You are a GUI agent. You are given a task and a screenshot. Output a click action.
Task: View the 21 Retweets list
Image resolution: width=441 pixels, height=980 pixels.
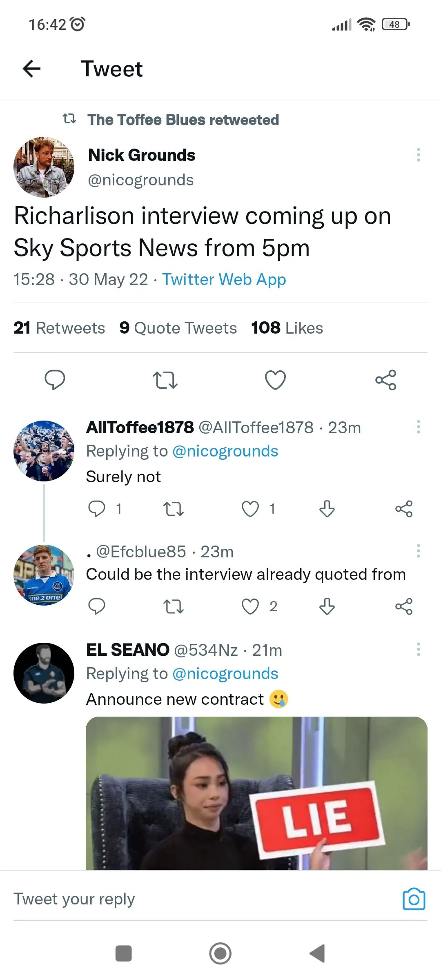(59, 328)
